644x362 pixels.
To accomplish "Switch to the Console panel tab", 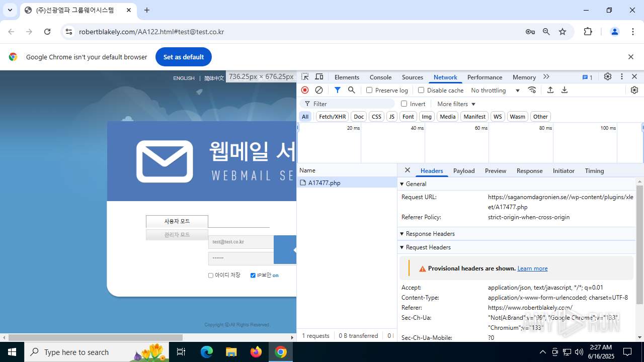I will click(380, 77).
